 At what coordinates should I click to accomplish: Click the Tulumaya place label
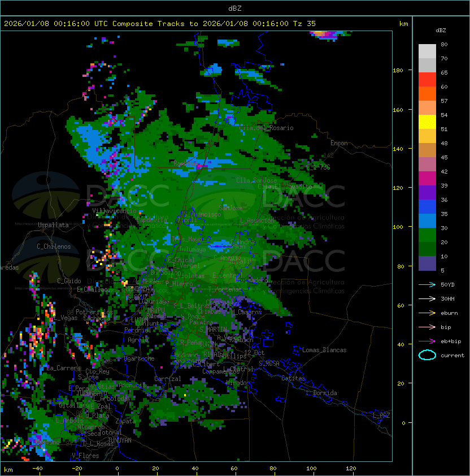(193, 249)
